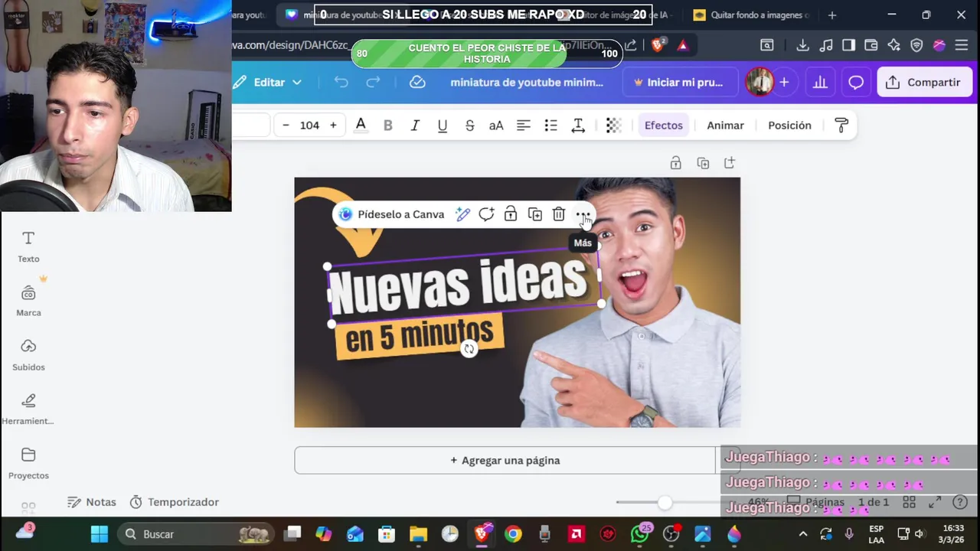Screen dimensions: 980x551
Task: Click 'Pídeselo a Canva' on the floating toolbar
Action: pos(391,214)
